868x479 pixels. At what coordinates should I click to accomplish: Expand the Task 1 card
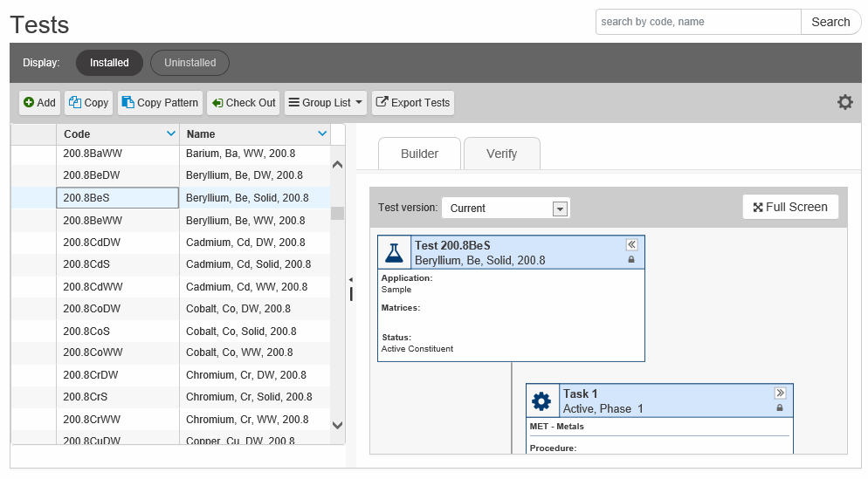[x=780, y=393]
